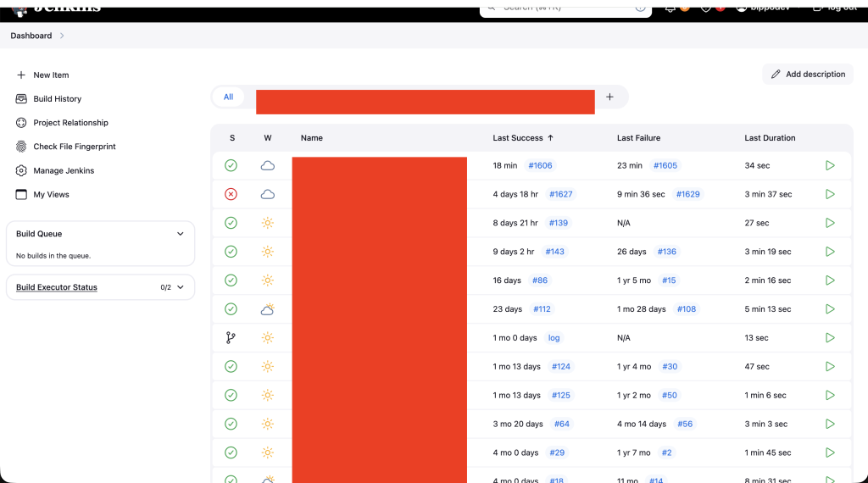Image resolution: width=868 pixels, height=483 pixels.
Task: Open Manage Jenkins settings
Action: tap(64, 170)
